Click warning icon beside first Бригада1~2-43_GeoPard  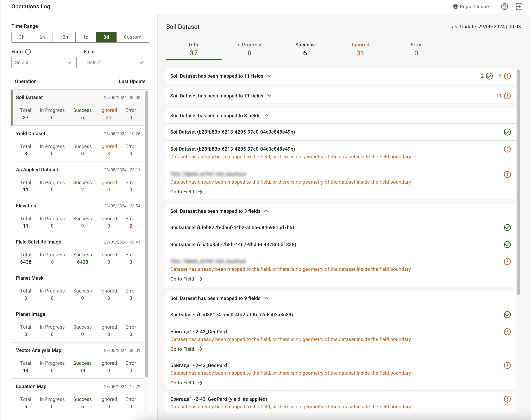click(507, 332)
